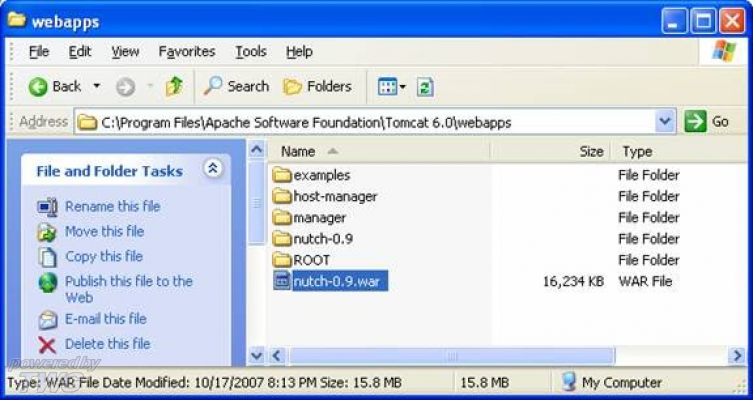Open the Search pane

236,86
